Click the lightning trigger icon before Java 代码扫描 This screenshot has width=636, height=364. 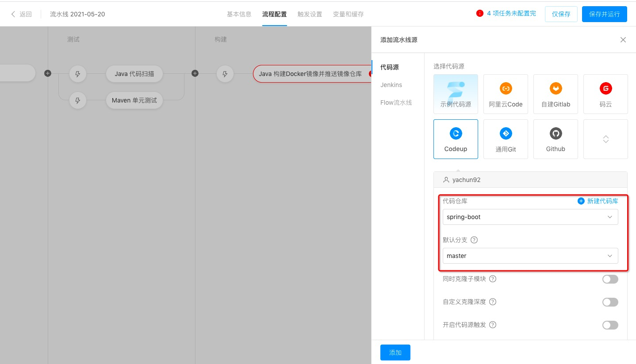[x=78, y=74]
